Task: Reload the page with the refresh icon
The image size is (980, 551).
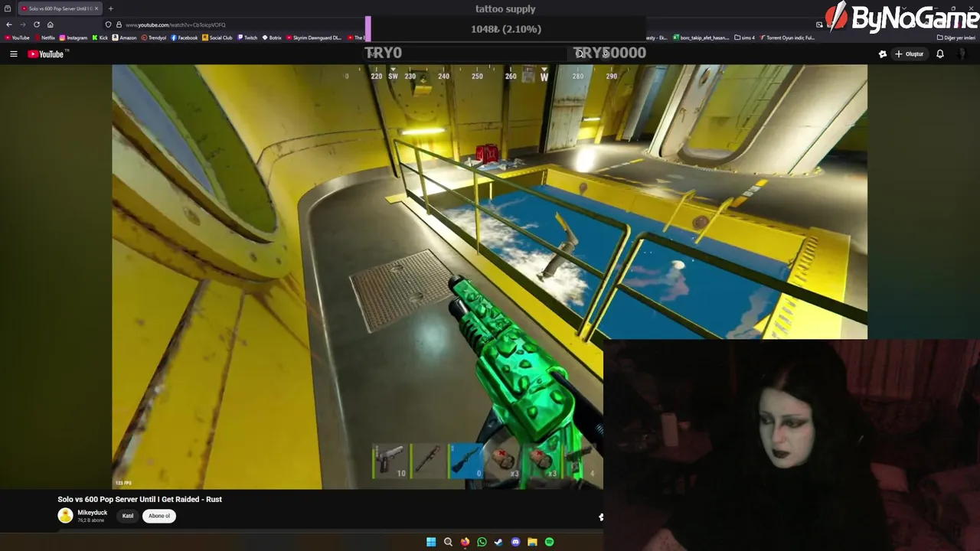Action: point(37,24)
